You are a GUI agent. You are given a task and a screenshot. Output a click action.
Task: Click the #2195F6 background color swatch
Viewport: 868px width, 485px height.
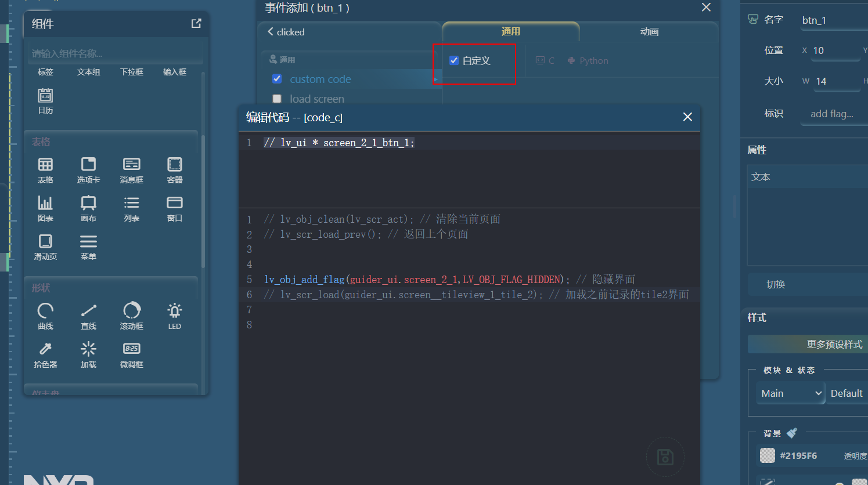[768, 455]
